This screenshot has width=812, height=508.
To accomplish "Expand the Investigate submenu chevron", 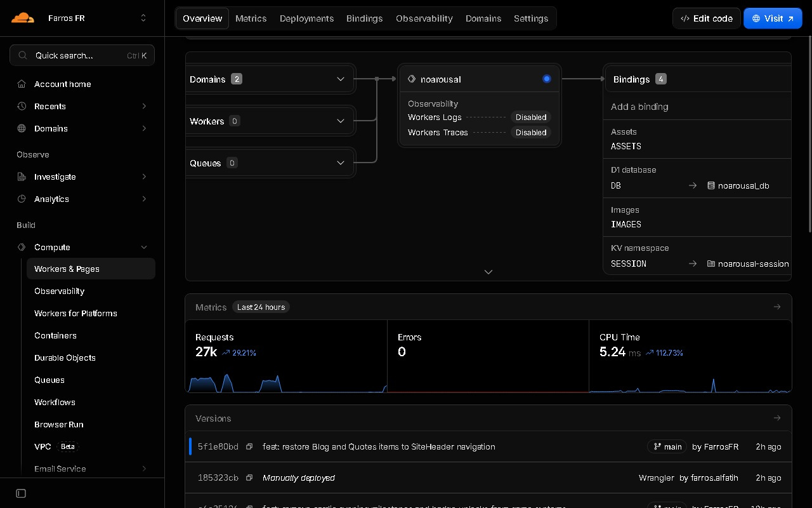I will click(144, 177).
